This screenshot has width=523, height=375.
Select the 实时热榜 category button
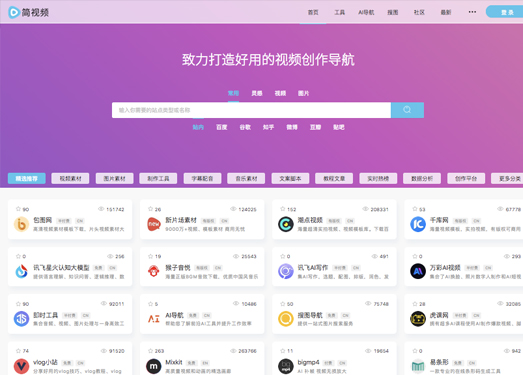(378, 178)
